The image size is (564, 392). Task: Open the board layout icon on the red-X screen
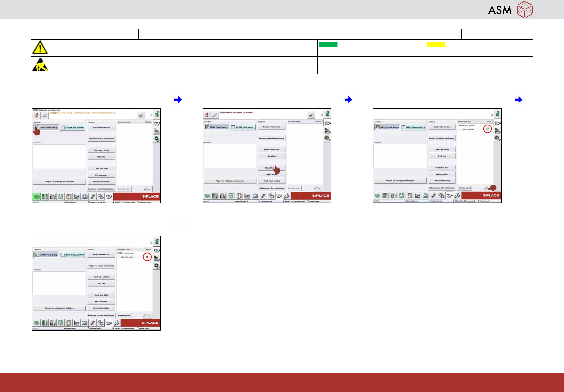pos(61,323)
